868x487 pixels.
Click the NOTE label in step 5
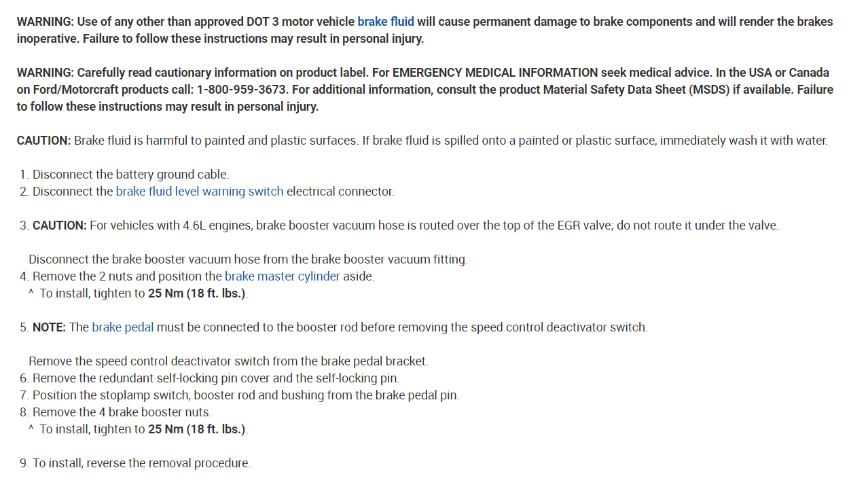click(49, 327)
